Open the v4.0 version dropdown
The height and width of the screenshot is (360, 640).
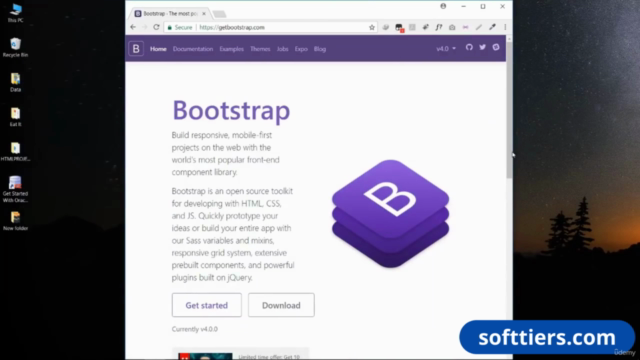pyautogui.click(x=446, y=49)
